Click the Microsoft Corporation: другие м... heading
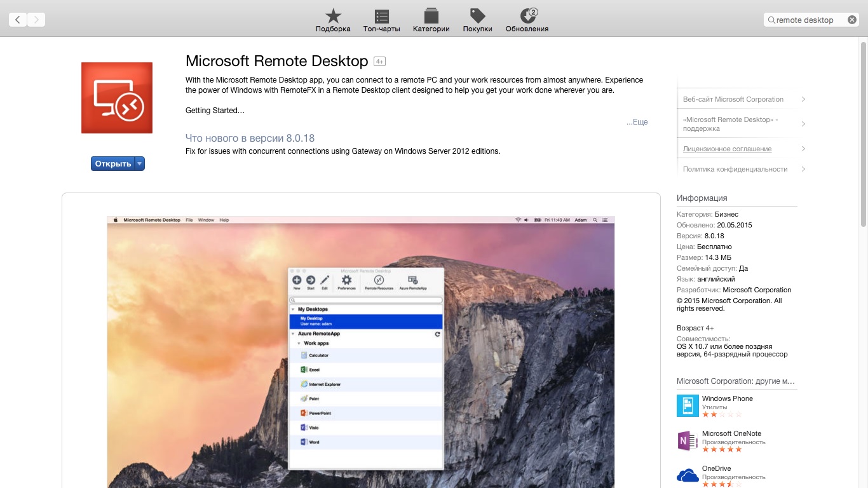The width and height of the screenshot is (868, 488). 736,381
